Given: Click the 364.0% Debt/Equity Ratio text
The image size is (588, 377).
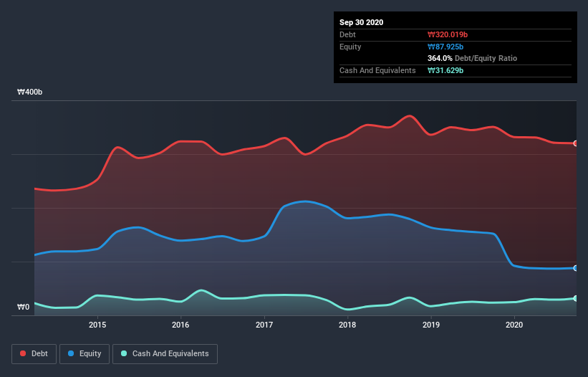Looking at the screenshot, I should point(472,58).
